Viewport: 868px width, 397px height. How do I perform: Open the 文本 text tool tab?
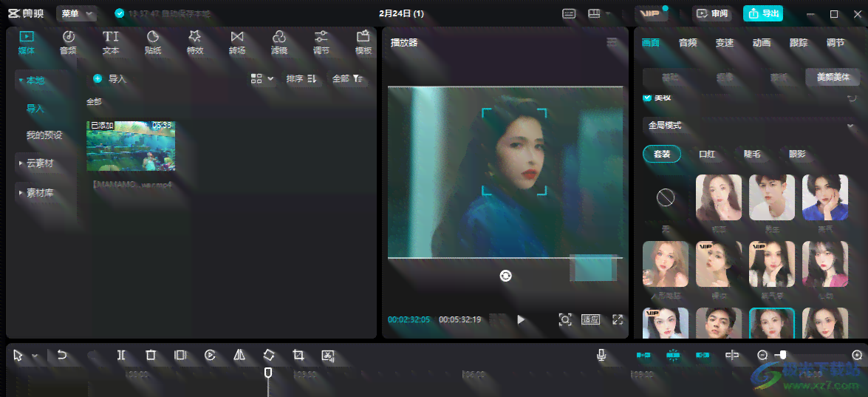(x=111, y=43)
